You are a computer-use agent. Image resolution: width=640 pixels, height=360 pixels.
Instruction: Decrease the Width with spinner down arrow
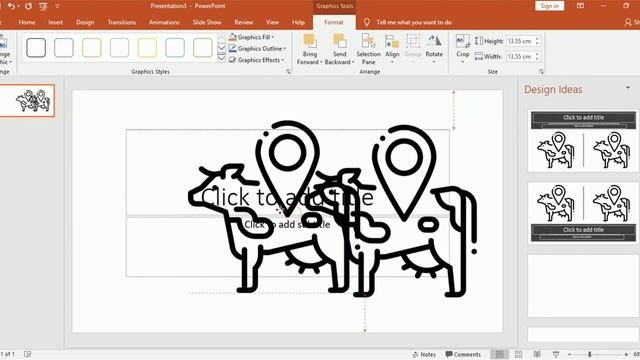point(537,59)
